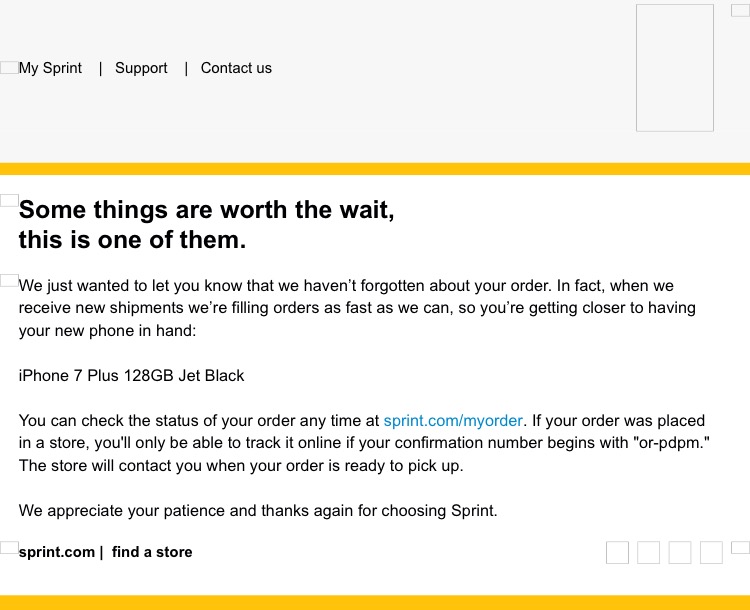
Task: Click the fourth social icon placeholder box
Action: pyautogui.click(x=711, y=553)
